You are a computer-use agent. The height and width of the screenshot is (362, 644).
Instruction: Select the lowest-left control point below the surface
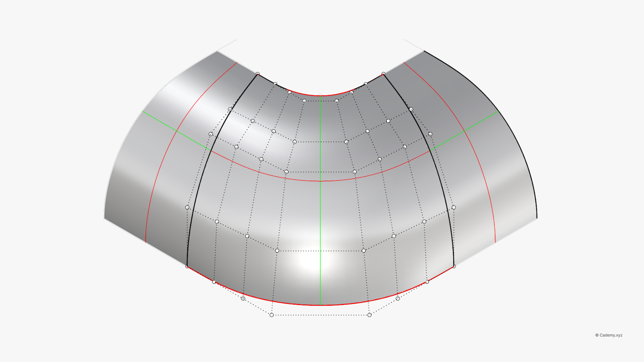[x=272, y=315]
